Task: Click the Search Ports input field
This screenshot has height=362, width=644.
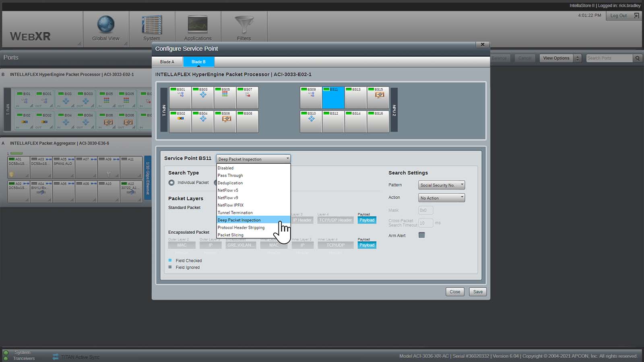Action: 609,58
